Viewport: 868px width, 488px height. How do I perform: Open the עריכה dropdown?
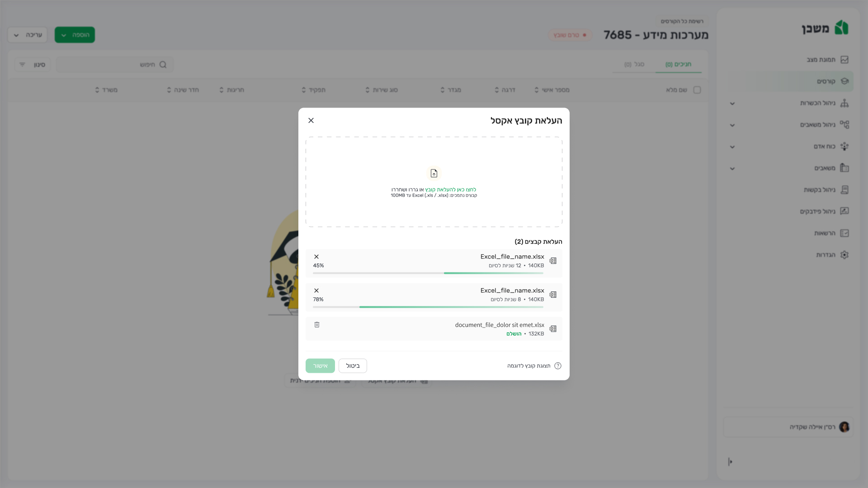(x=28, y=35)
